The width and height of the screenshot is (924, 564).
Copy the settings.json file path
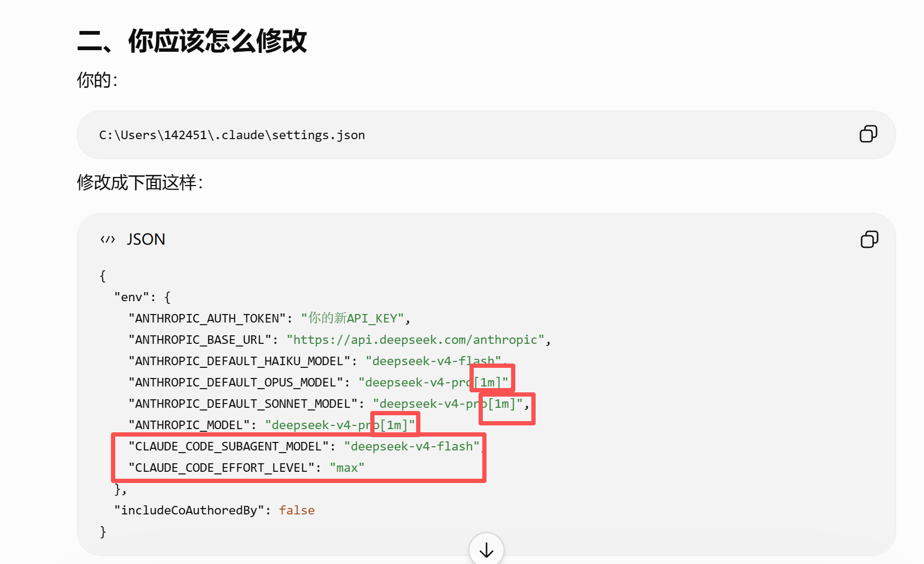(868, 134)
